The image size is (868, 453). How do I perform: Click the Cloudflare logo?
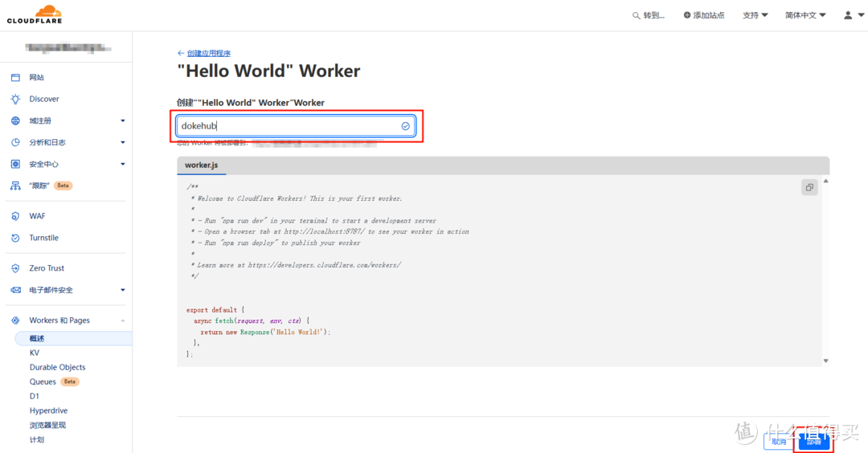click(x=35, y=14)
